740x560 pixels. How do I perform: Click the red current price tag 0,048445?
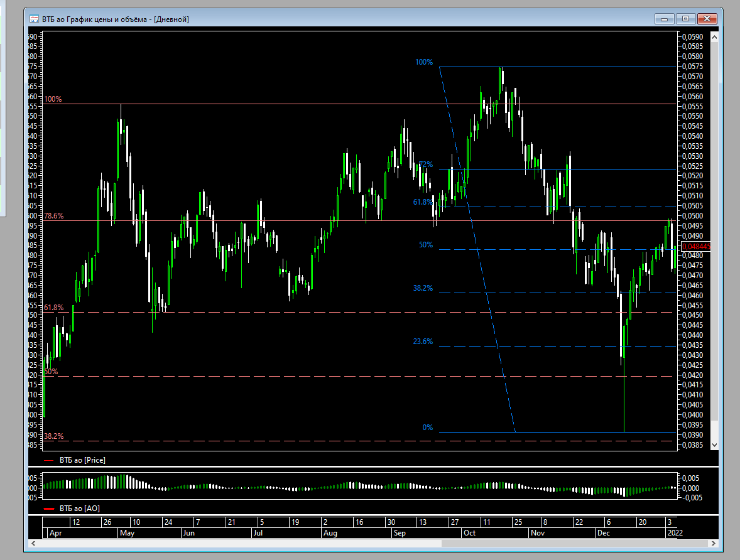pos(695,246)
